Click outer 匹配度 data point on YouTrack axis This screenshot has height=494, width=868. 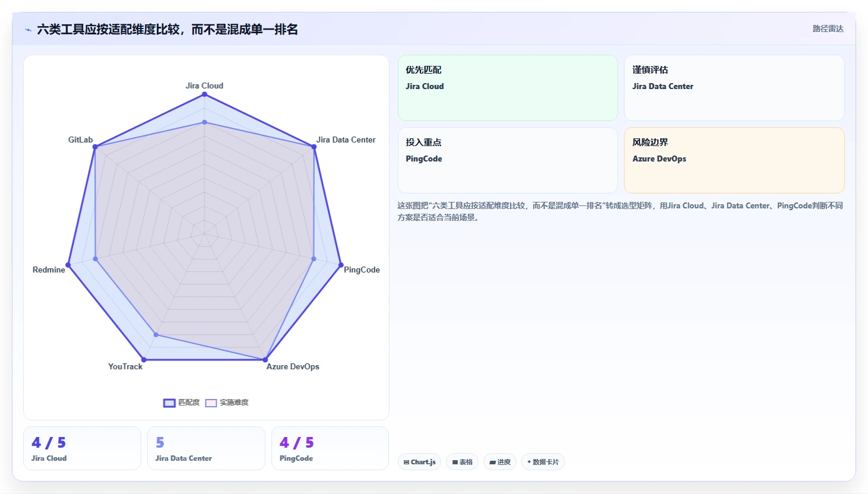[x=144, y=359]
